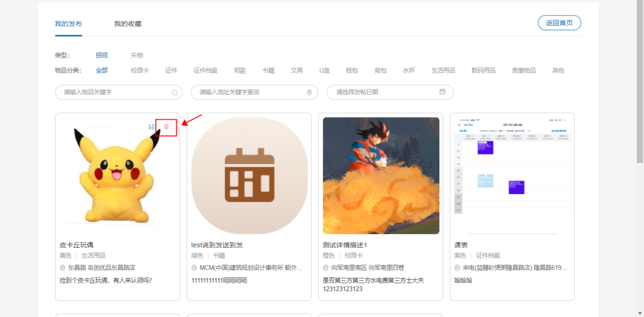The image size is (644, 317).
Task: Switch to 我的收藏 tab
Action: [127, 24]
